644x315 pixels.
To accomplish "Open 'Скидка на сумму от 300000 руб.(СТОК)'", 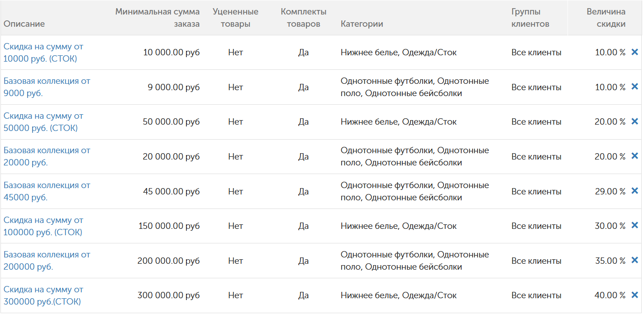I will (x=43, y=296).
